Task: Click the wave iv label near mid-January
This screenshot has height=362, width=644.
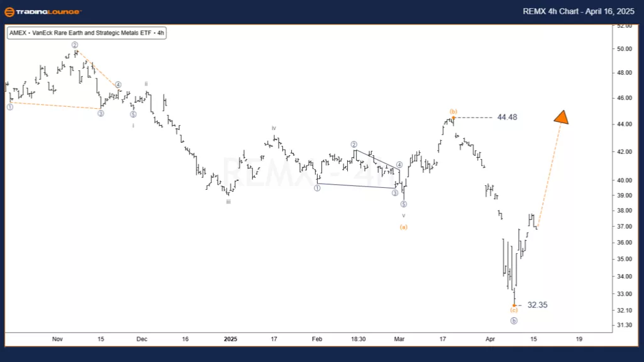Action: [x=274, y=128]
